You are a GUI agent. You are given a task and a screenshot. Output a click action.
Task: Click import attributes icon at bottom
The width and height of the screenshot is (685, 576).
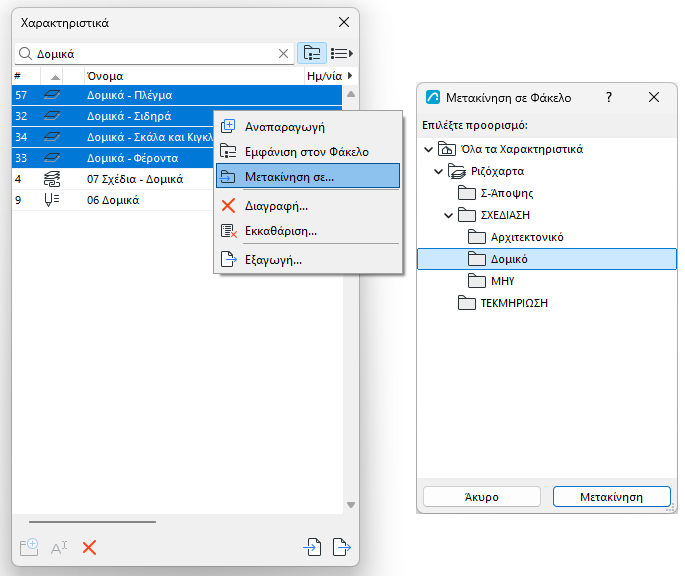click(x=313, y=547)
